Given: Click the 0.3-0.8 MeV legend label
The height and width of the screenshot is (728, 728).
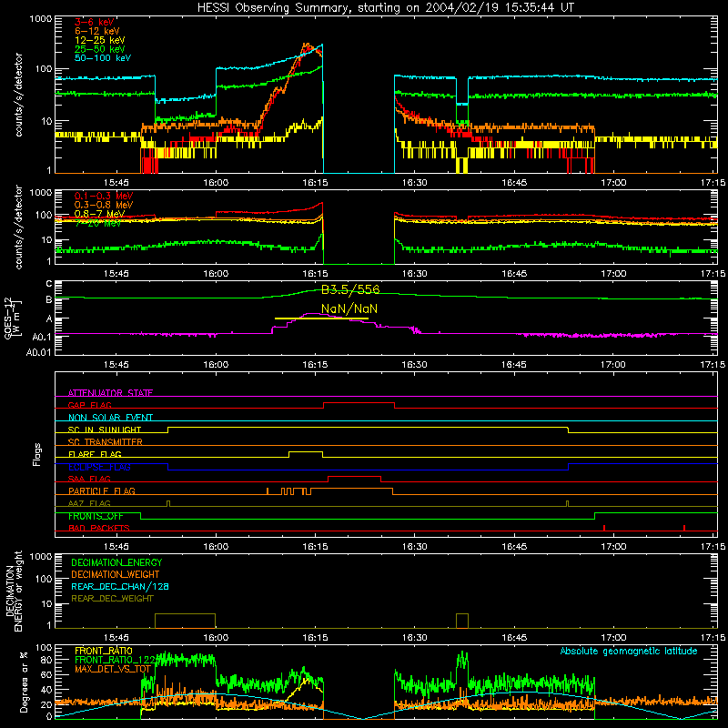Looking at the screenshot, I should [x=104, y=205].
